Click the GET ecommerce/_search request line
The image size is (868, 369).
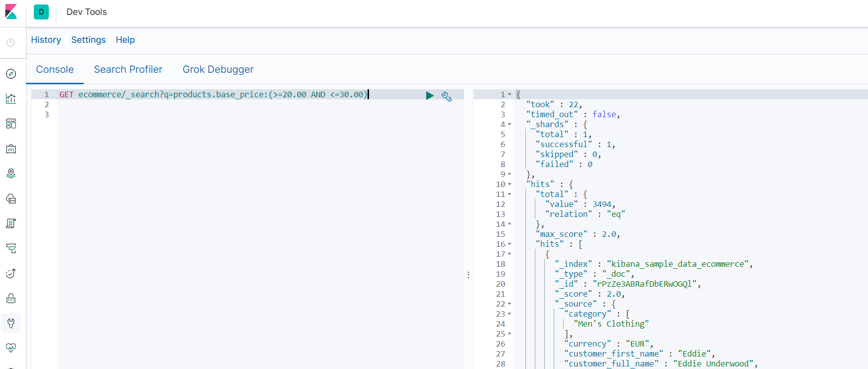tap(214, 94)
